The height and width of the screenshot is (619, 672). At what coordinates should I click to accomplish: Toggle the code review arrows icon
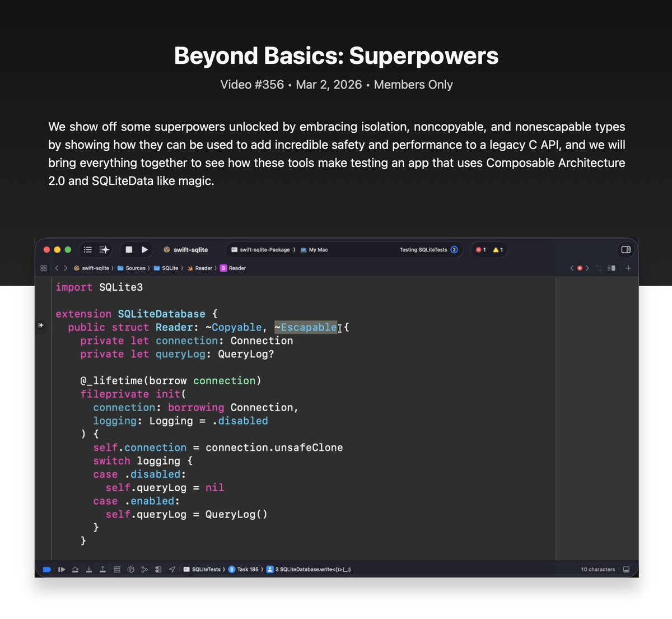click(599, 268)
